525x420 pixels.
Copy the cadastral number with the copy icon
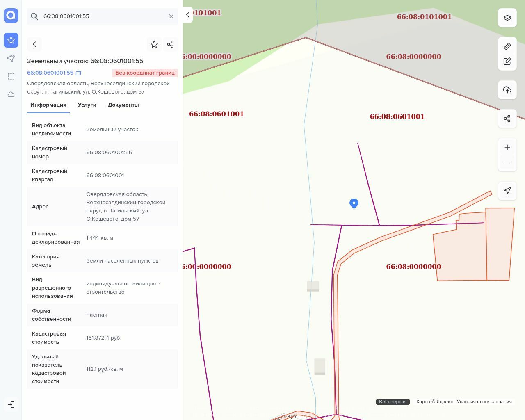(x=78, y=73)
